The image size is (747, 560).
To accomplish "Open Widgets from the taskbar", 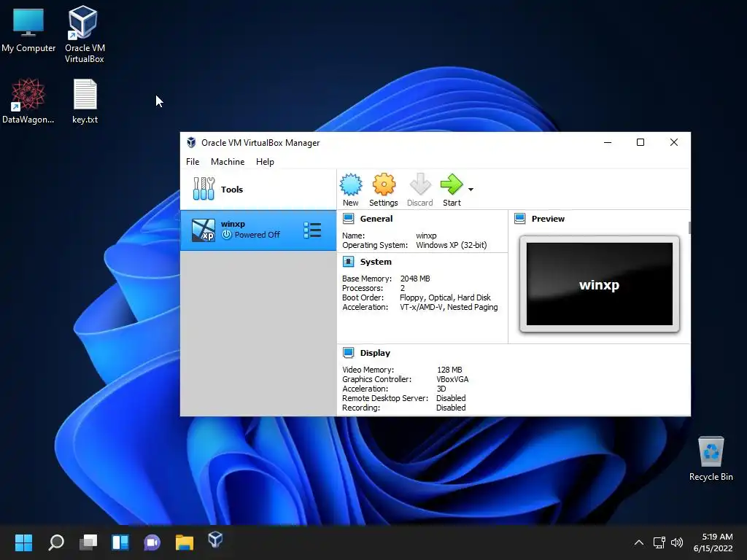I will 120,542.
